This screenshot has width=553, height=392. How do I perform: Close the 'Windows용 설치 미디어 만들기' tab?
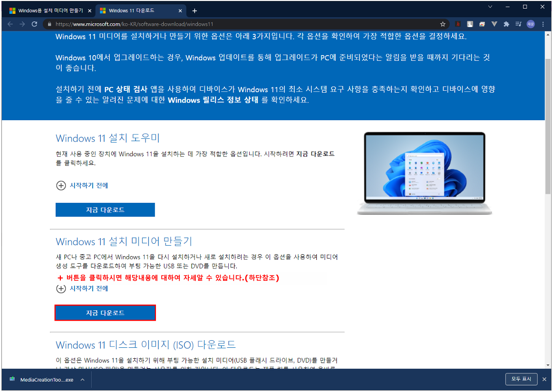click(x=89, y=10)
